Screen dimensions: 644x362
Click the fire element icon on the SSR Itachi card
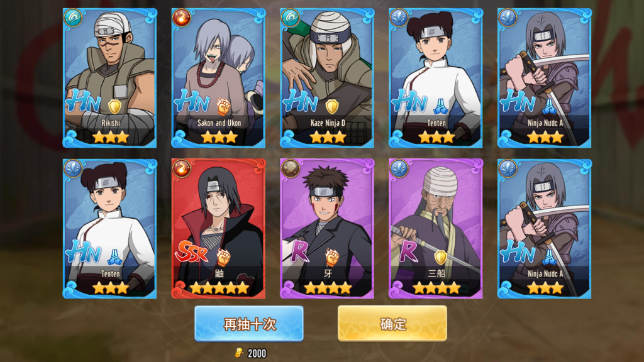(182, 168)
